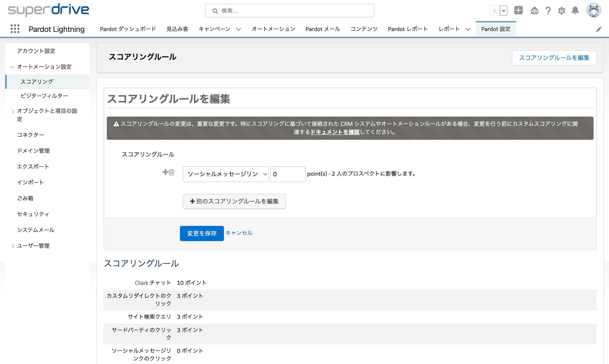Click 別のスコアリングルールを編集 button

click(234, 201)
